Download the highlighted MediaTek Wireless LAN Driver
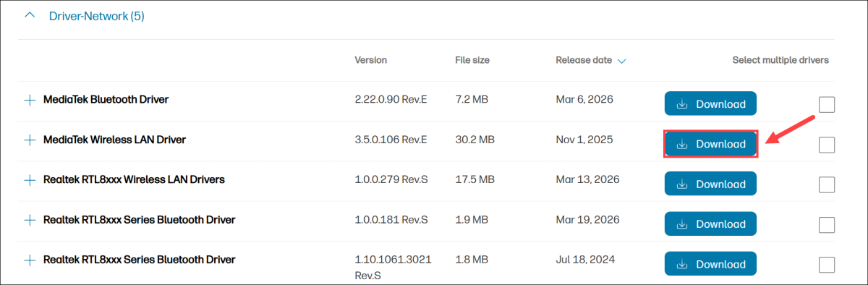This screenshot has width=868, height=285. point(710,144)
